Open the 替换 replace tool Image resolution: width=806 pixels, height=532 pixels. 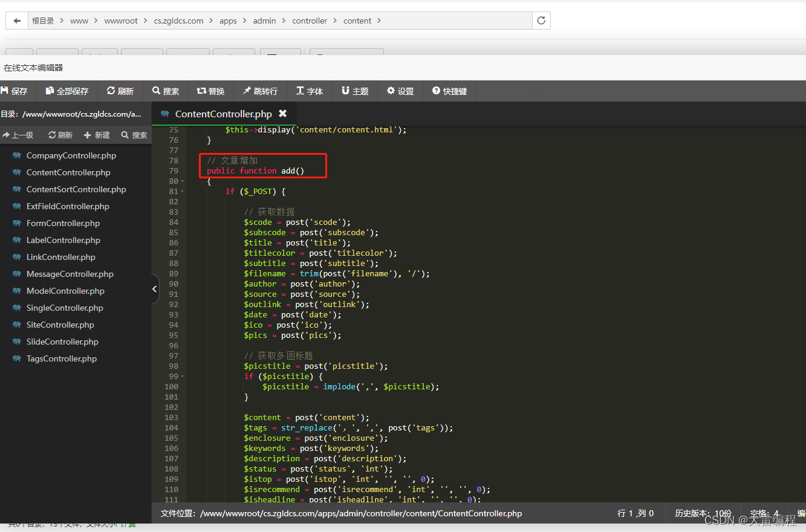coord(210,91)
